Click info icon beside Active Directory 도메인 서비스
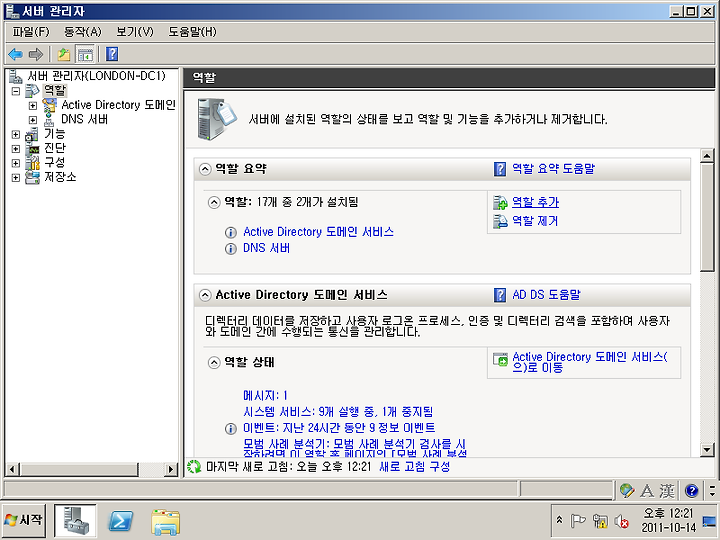The image size is (720, 540). click(x=231, y=232)
